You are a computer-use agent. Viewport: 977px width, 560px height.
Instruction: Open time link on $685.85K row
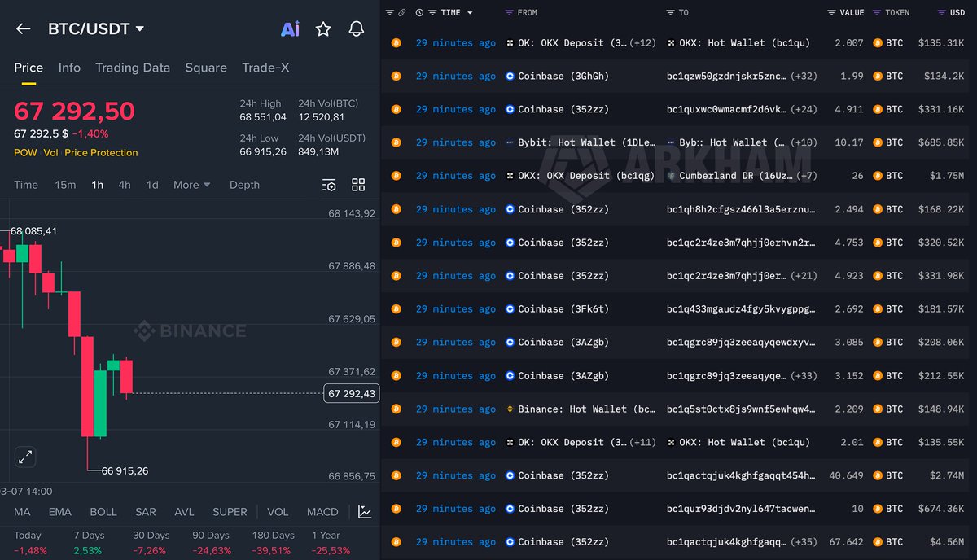tap(456, 142)
